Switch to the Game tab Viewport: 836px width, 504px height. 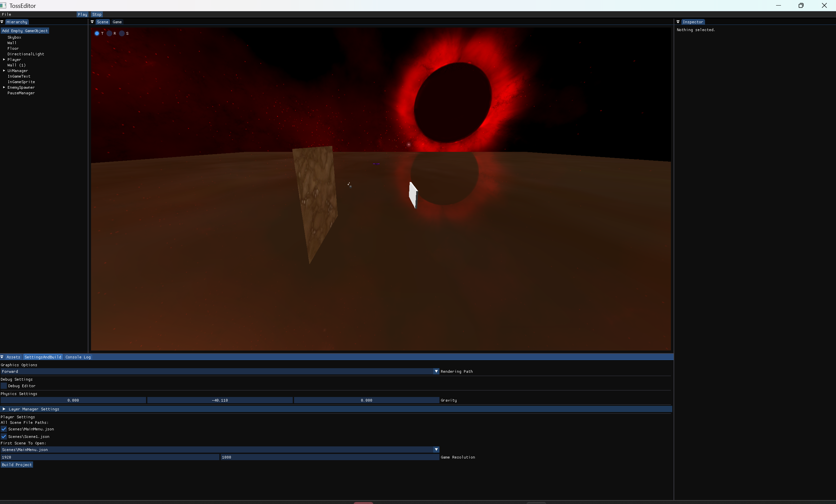pyautogui.click(x=117, y=22)
